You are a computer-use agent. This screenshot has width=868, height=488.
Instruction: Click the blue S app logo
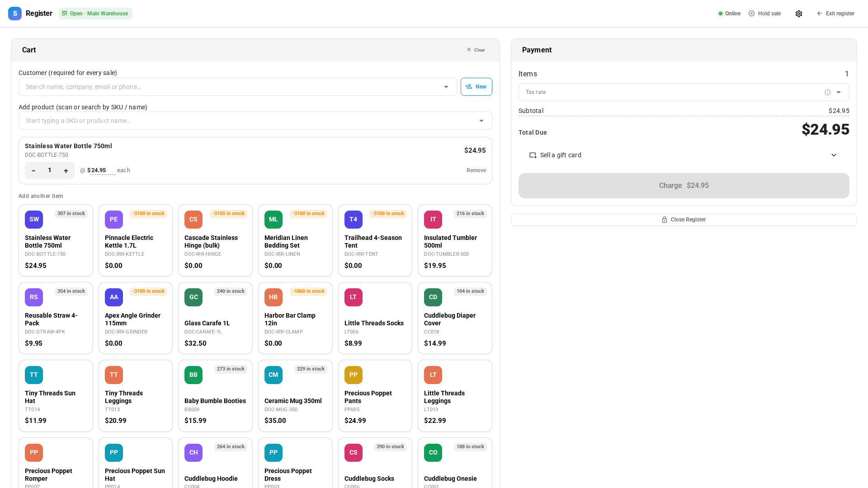coord(15,14)
